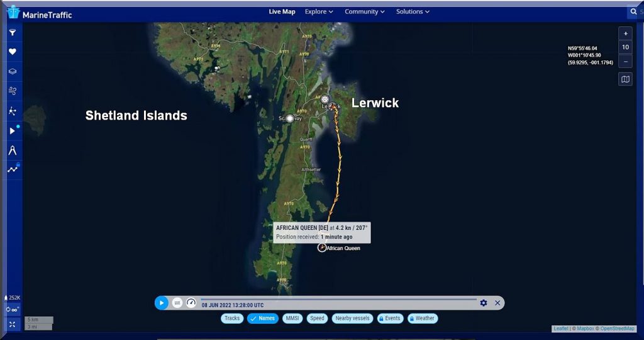Expand the Community dropdown menu

(365, 11)
